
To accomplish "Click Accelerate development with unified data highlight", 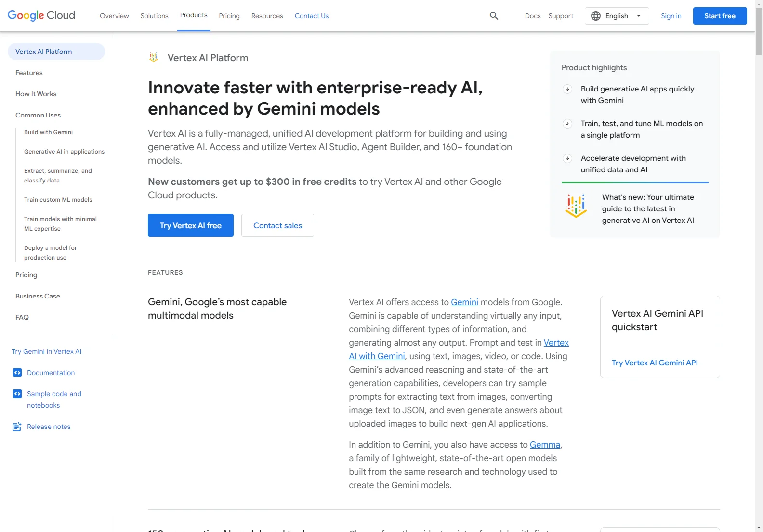I will 633,164.
